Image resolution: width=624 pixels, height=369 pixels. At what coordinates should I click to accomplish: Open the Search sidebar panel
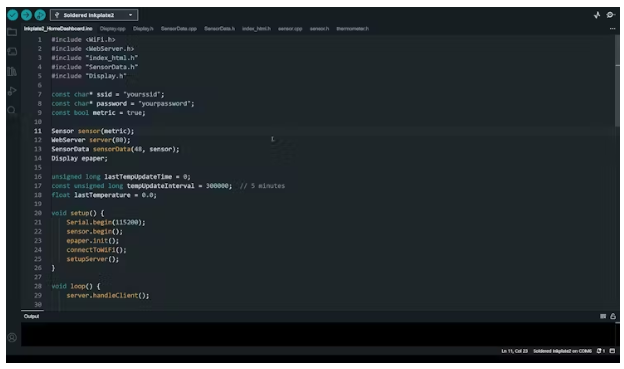click(12, 110)
